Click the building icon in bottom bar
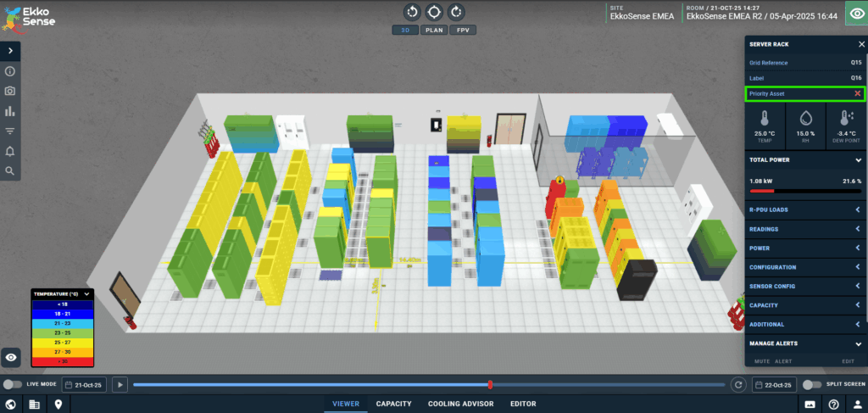The image size is (868, 413). 34,405
